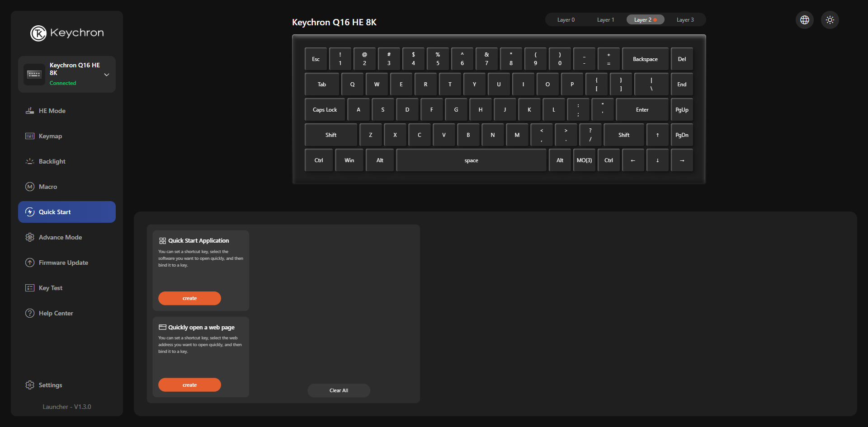Click the Caps Lock key on layout
The width and height of the screenshot is (868, 427).
click(325, 110)
